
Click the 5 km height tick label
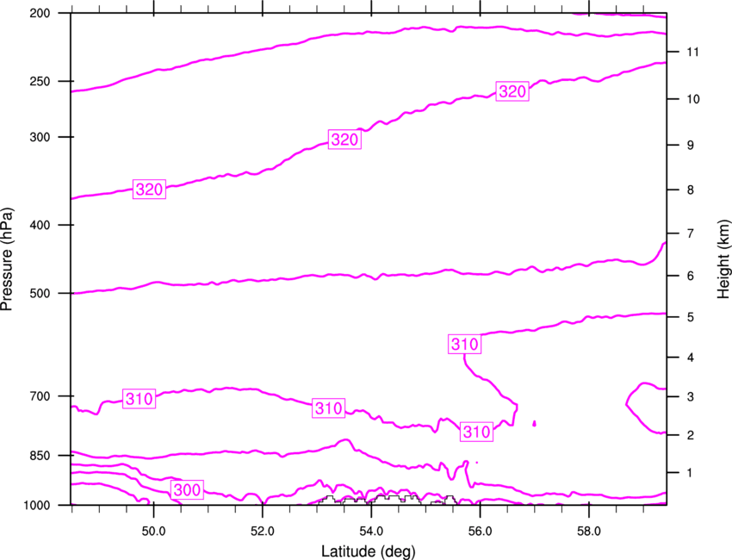[x=691, y=318]
